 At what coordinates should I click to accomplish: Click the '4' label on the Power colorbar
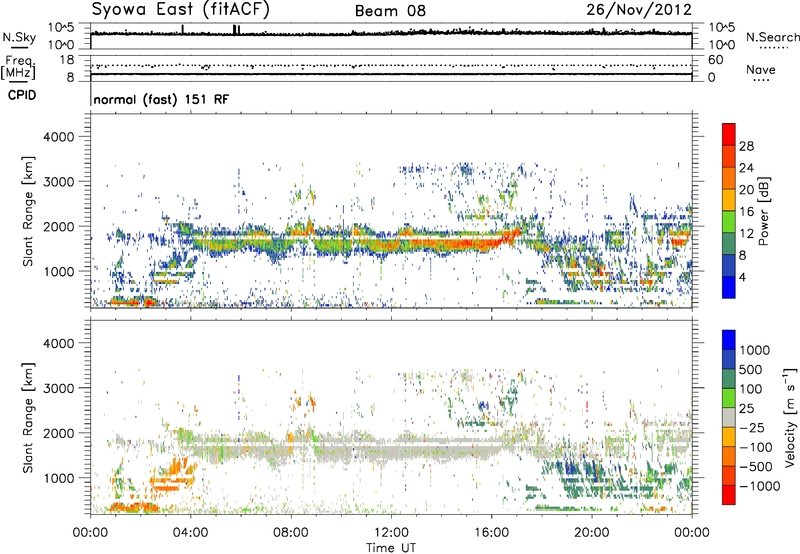point(743,277)
